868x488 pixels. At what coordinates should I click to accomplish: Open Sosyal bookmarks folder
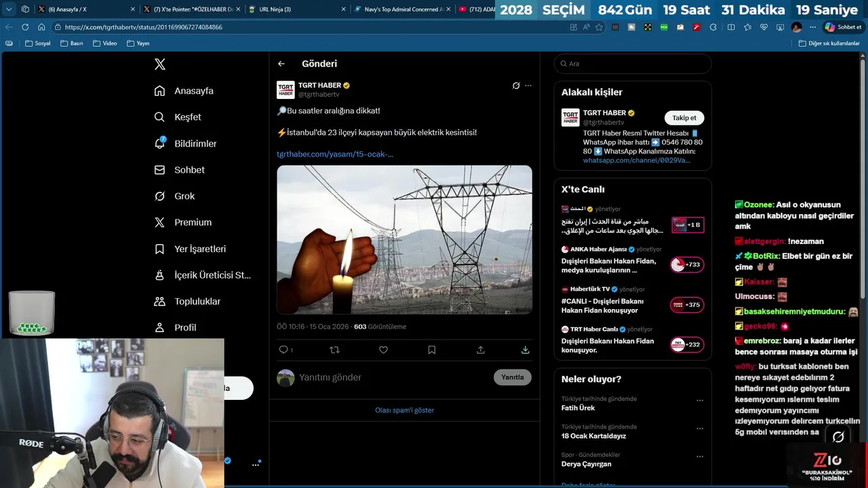click(38, 43)
